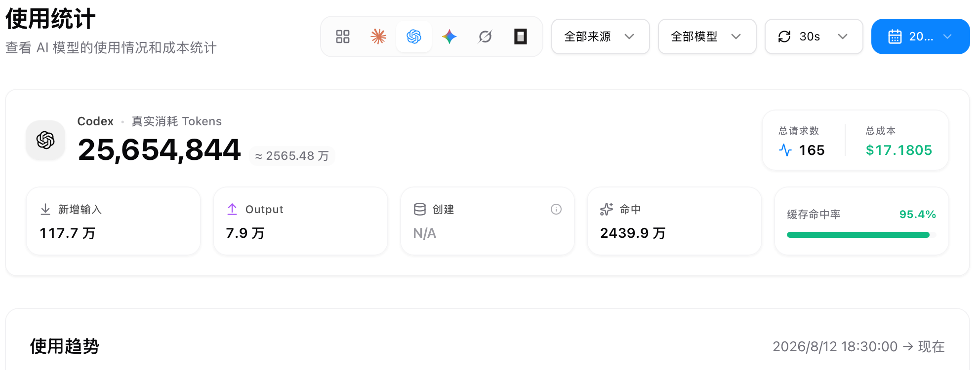Open the 30s refresh interval dropdown
The height and width of the screenshot is (370, 980).
814,37
